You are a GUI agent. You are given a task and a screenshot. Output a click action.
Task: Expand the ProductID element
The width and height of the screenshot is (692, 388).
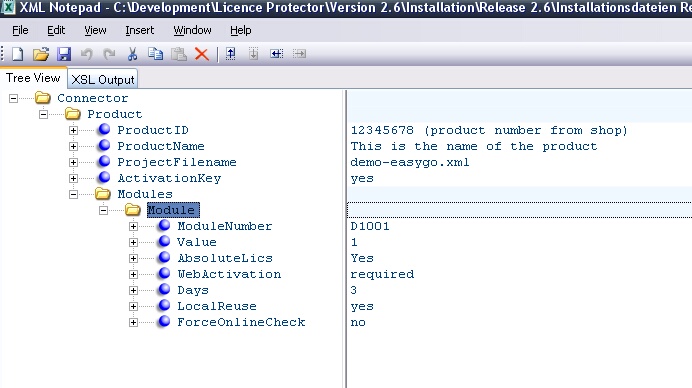pos(73,130)
